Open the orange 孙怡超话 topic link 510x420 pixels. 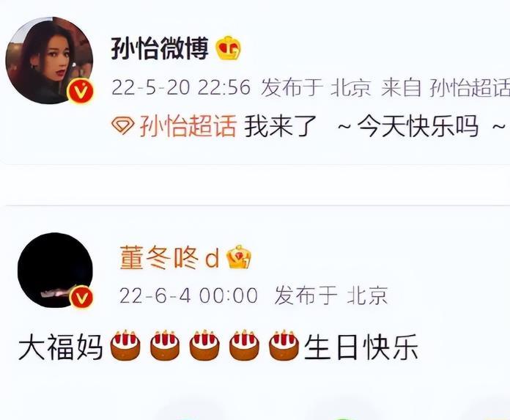point(188,126)
